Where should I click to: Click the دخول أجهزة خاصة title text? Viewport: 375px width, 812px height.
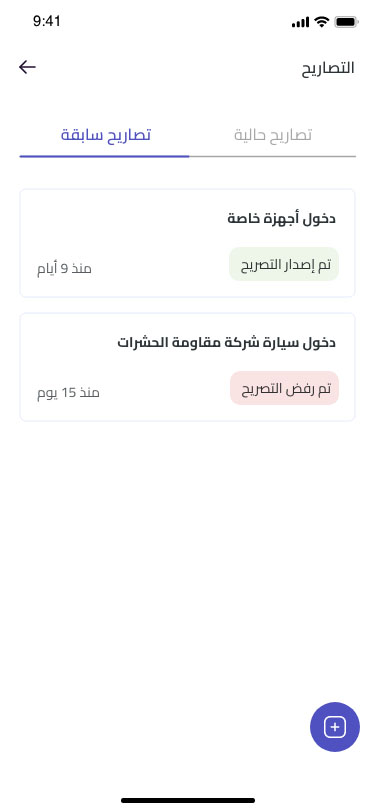[282, 219]
